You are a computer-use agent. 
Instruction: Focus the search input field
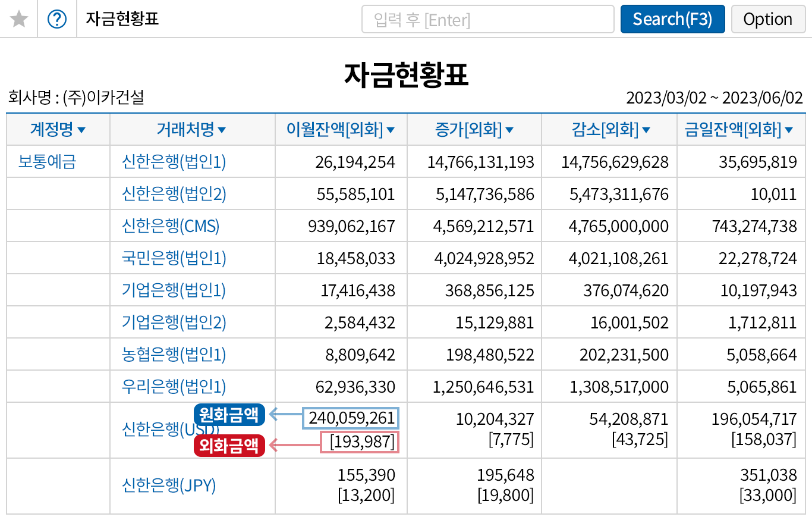coord(487,20)
